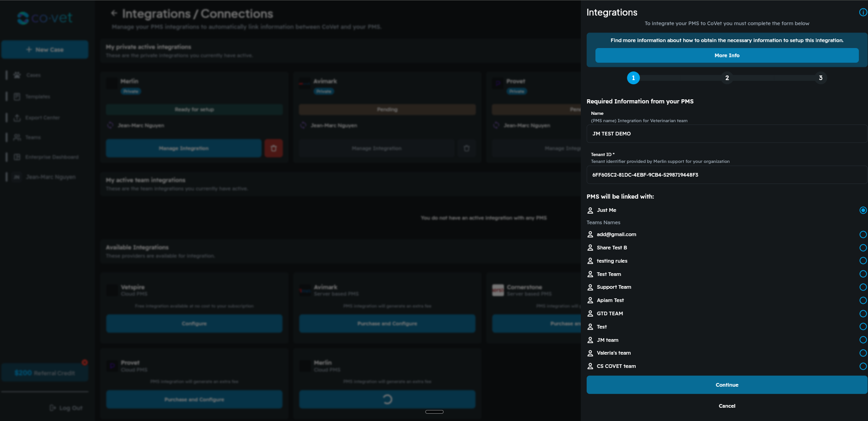The height and width of the screenshot is (421, 868).
Task: Click the info icon beside Integrations title
Action: click(863, 12)
